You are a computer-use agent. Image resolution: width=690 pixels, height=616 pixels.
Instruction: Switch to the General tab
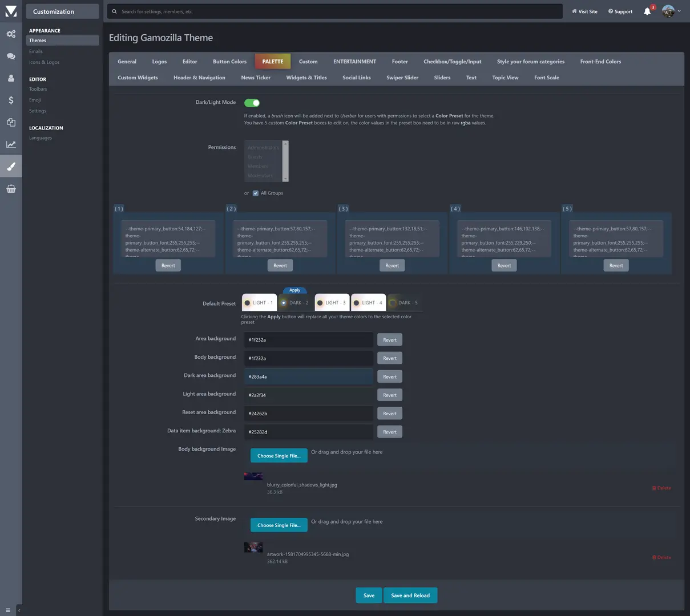(127, 62)
